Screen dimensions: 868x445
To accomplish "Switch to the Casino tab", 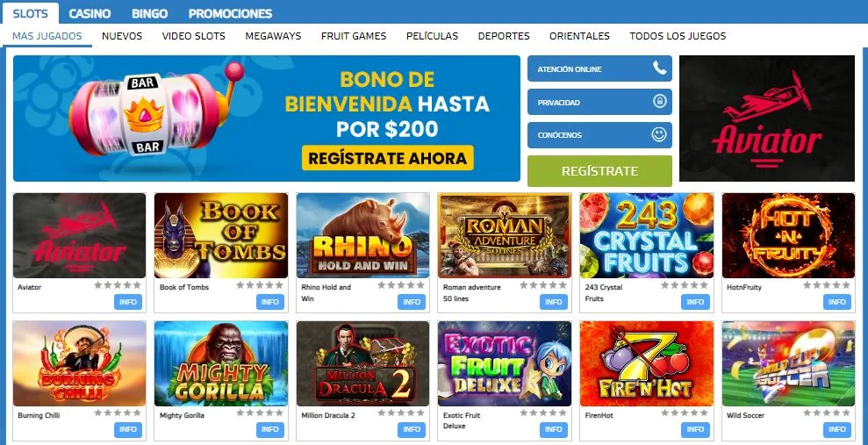I will (x=90, y=13).
